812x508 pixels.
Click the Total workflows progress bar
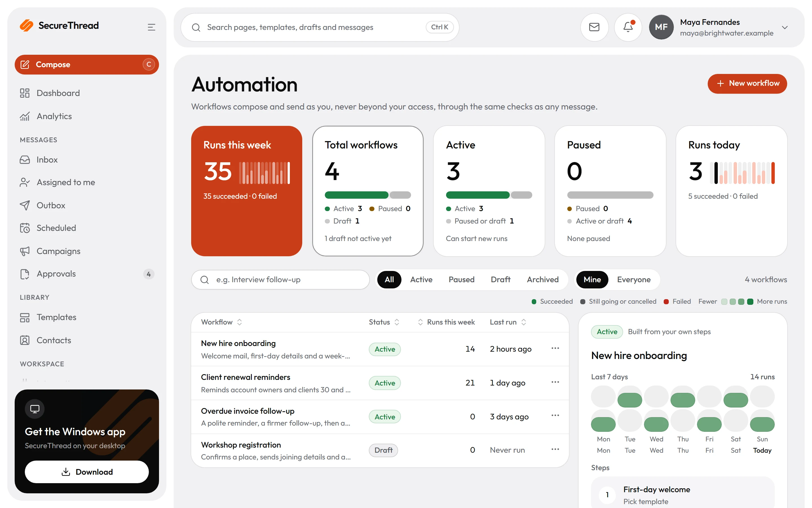(x=367, y=195)
